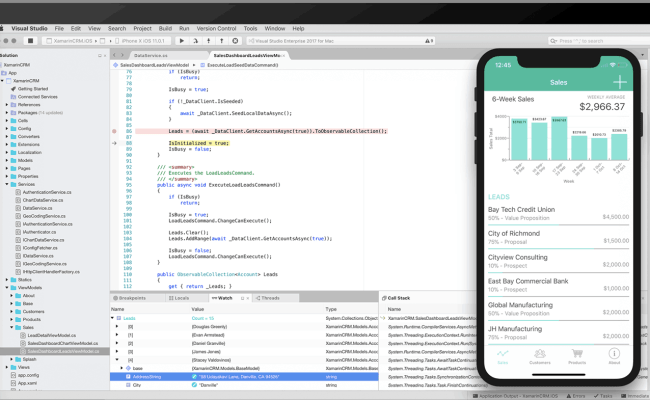Select App.xaml in Solution tree

click(x=27, y=383)
